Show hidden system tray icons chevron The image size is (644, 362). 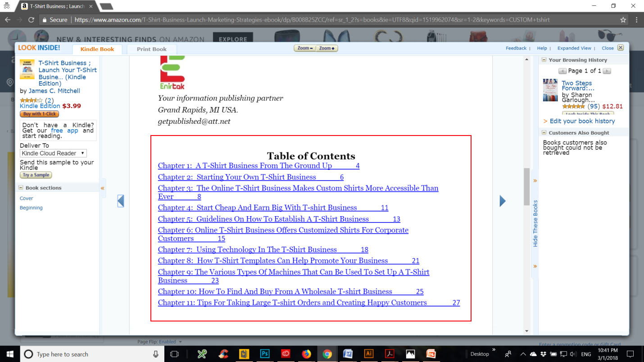(x=522, y=354)
